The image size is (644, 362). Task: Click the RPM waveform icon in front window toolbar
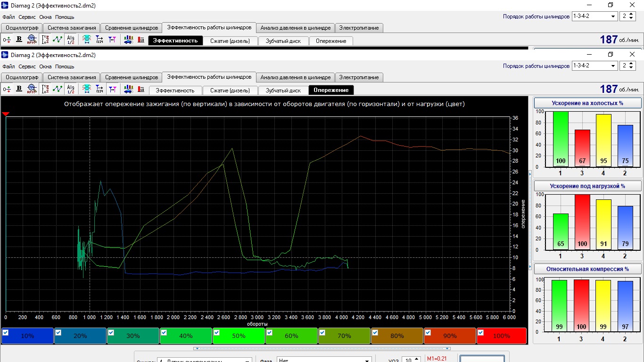click(32, 90)
